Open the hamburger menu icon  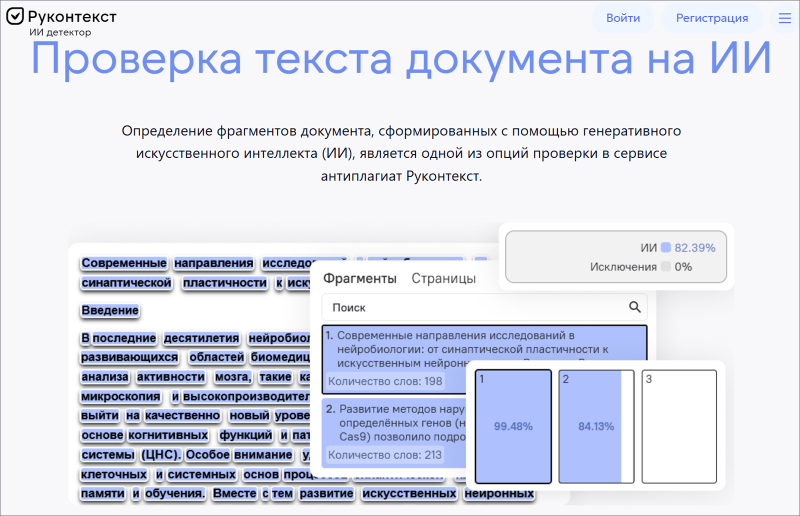tap(785, 18)
